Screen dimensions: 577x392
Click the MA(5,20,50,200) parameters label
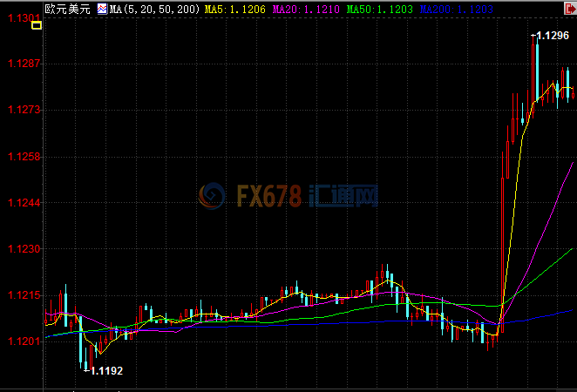pos(154,10)
